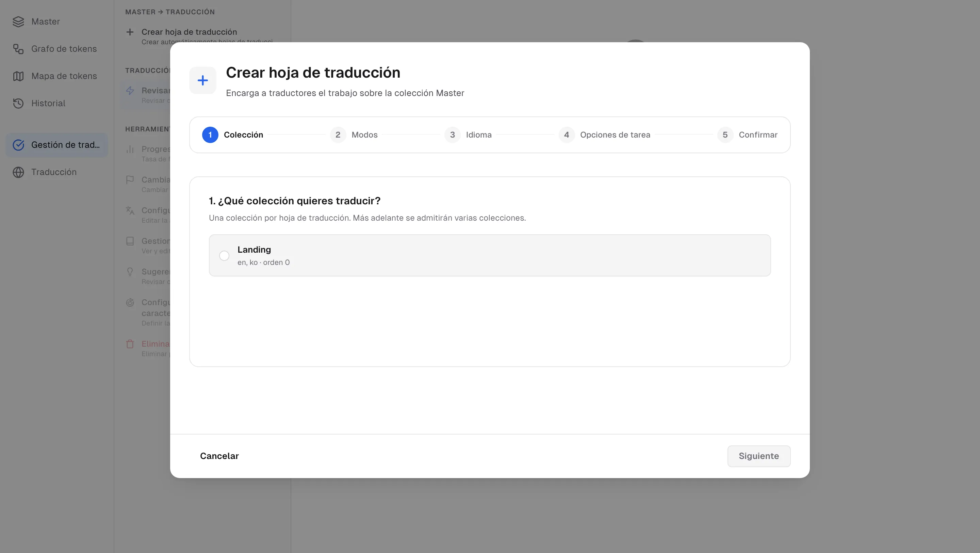Click the blue plus icon in dialog header
Viewport: 980px width, 553px height.
click(203, 80)
